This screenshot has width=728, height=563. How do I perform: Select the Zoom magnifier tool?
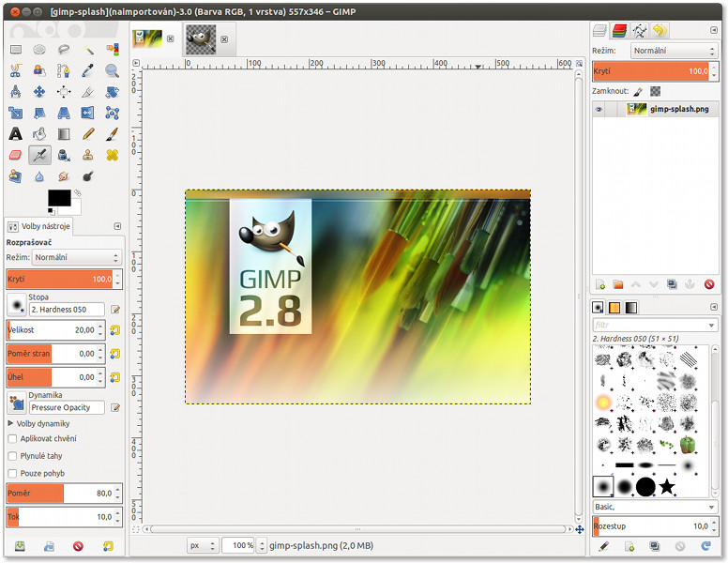pos(112,70)
